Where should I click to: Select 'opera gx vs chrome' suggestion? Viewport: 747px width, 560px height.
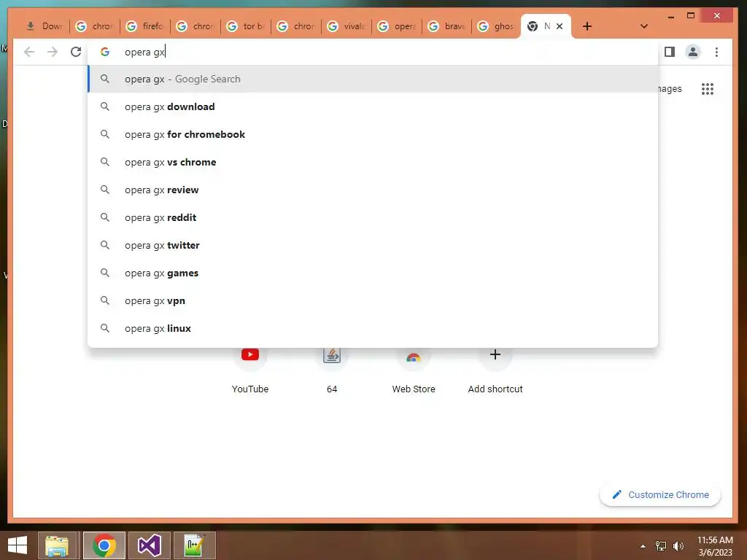tap(373, 162)
